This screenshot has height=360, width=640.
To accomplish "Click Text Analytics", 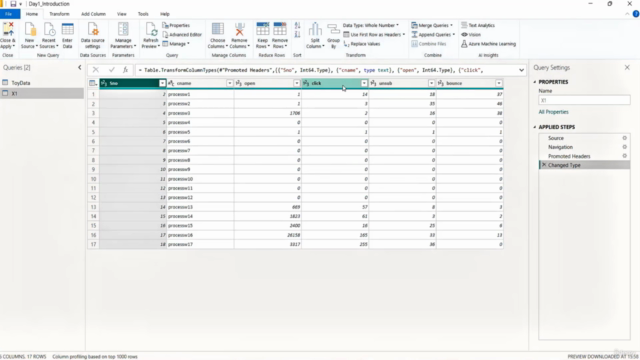I will pyautogui.click(x=478, y=25).
